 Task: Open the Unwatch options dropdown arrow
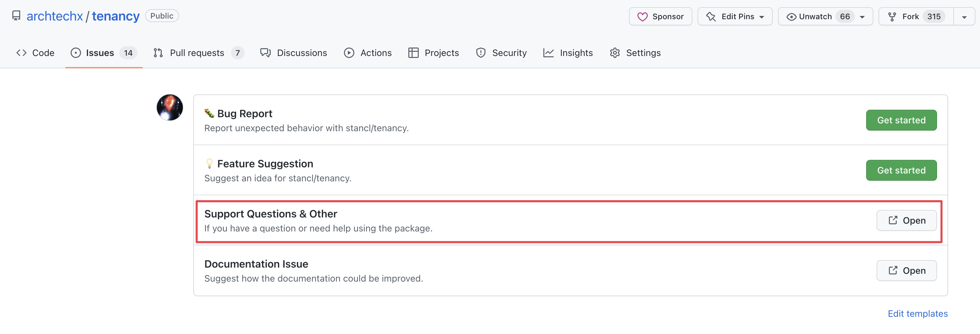tap(862, 16)
